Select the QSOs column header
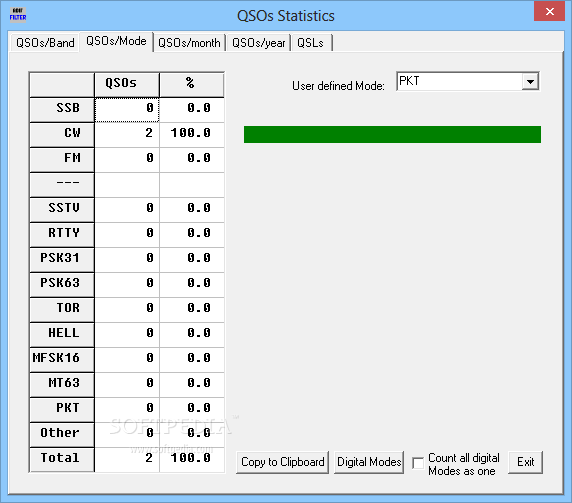The width and height of the screenshot is (572, 503). [x=127, y=85]
